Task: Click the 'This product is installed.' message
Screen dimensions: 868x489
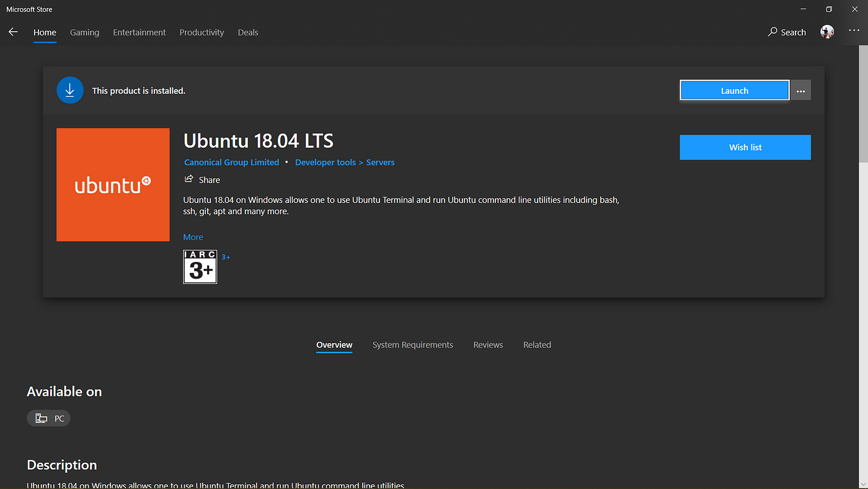Action: coord(139,91)
